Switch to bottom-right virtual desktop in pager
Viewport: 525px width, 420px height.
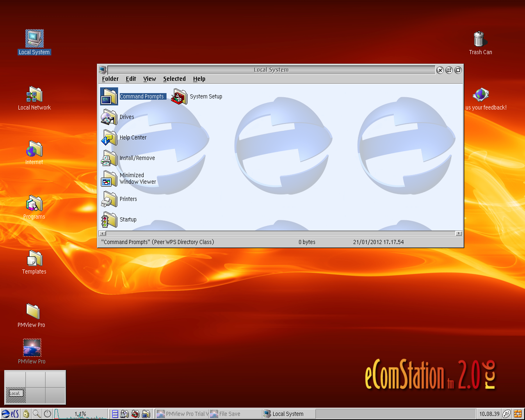(x=55, y=396)
